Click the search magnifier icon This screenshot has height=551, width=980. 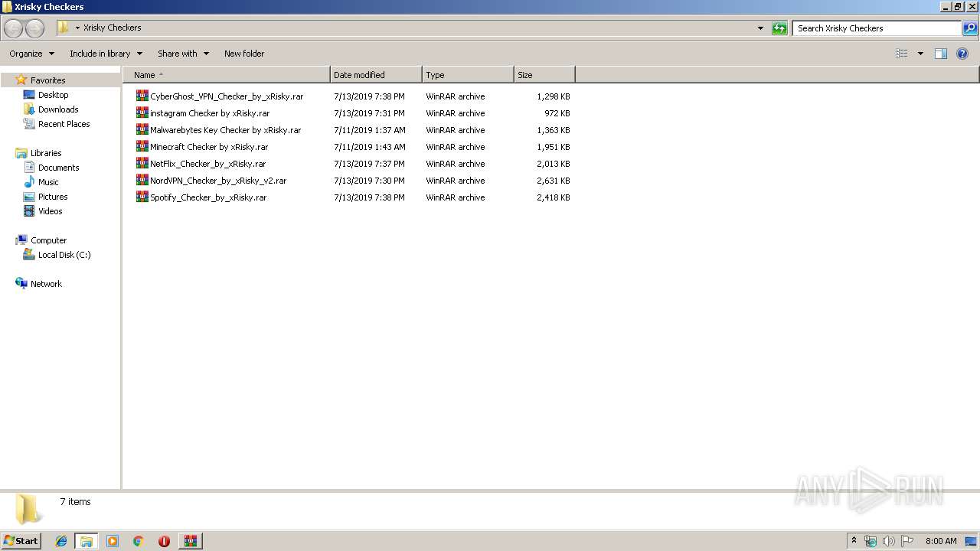tap(970, 28)
